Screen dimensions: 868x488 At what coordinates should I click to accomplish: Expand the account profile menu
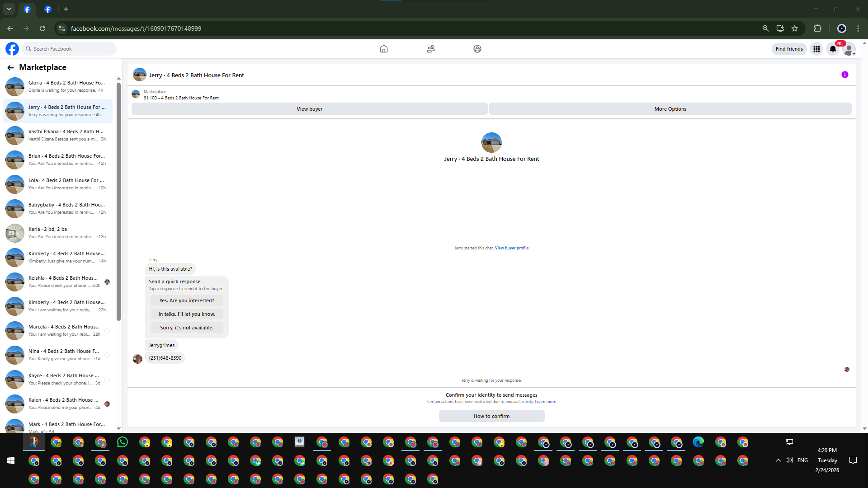pos(849,49)
